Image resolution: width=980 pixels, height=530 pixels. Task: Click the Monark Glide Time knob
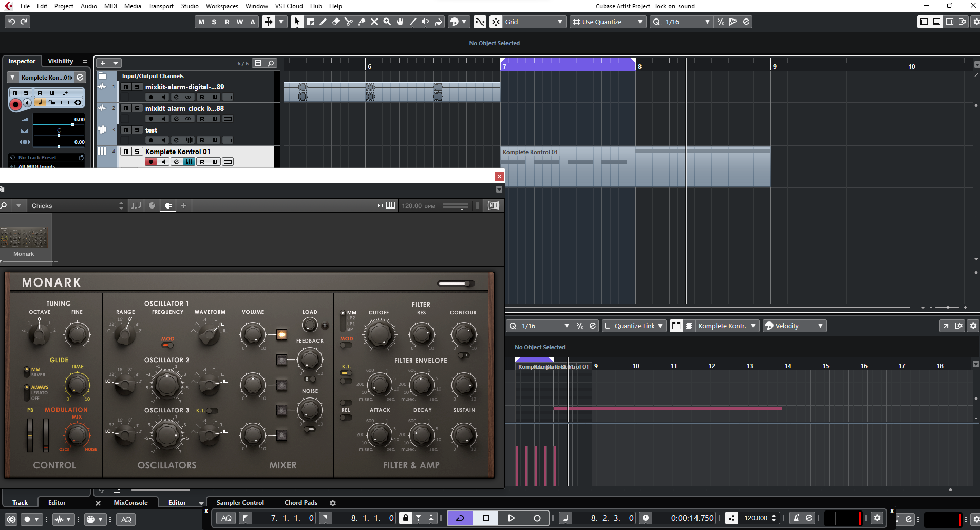pyautogui.click(x=77, y=384)
